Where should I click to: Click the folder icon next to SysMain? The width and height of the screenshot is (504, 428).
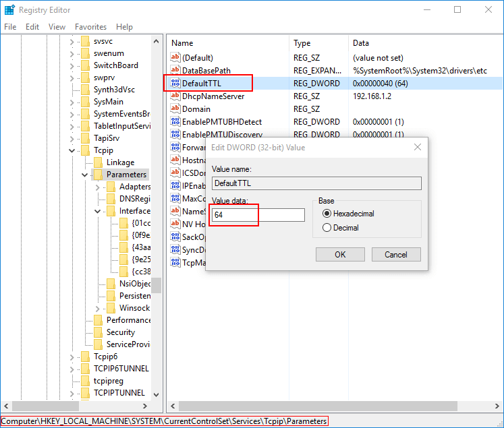pos(85,102)
